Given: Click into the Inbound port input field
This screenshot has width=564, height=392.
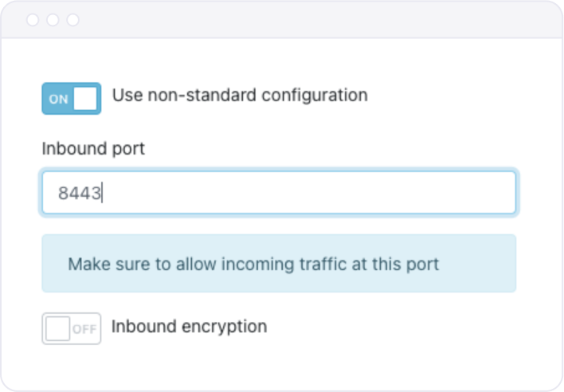Looking at the screenshot, I should (279, 193).
